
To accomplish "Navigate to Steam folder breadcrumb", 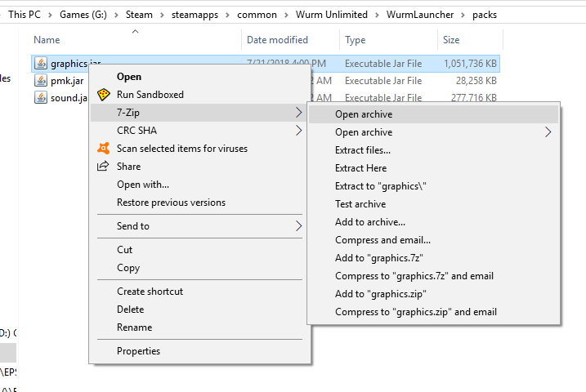I will coord(139,15).
